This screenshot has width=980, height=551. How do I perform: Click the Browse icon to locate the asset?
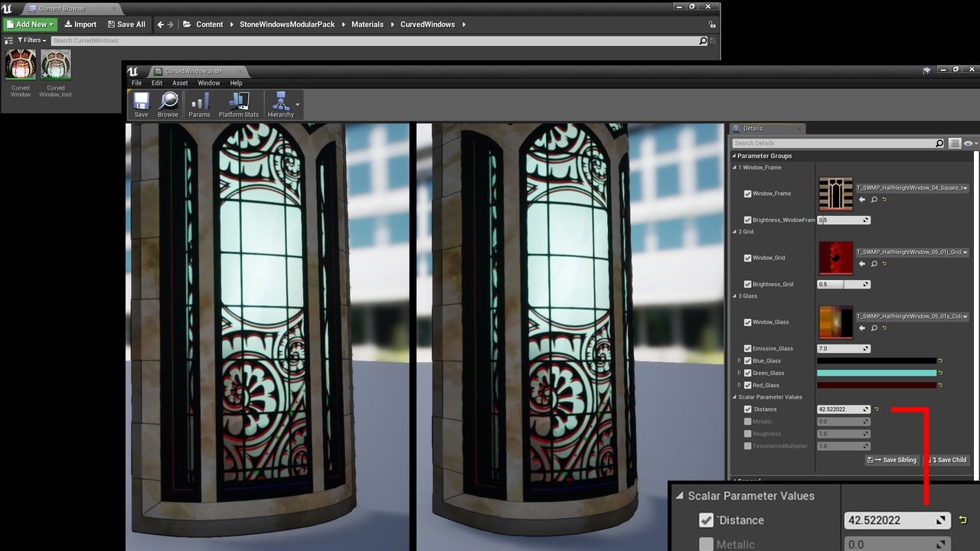(x=168, y=103)
